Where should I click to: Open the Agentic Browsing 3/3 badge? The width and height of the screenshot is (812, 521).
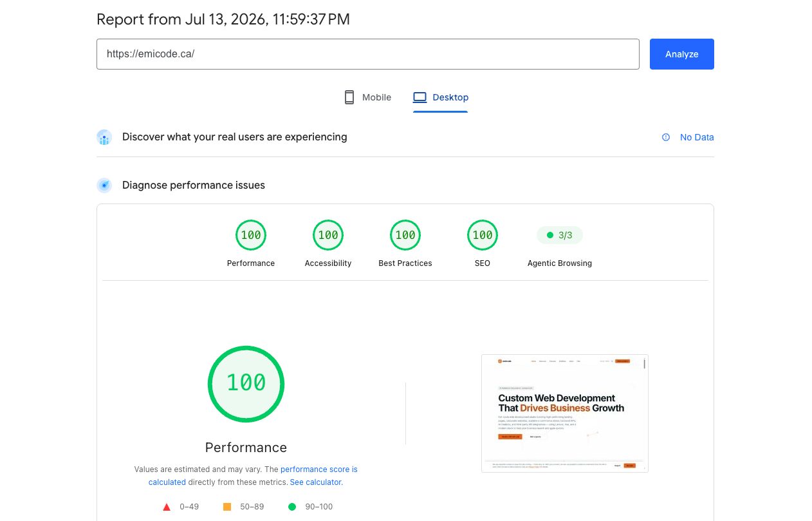pos(560,235)
